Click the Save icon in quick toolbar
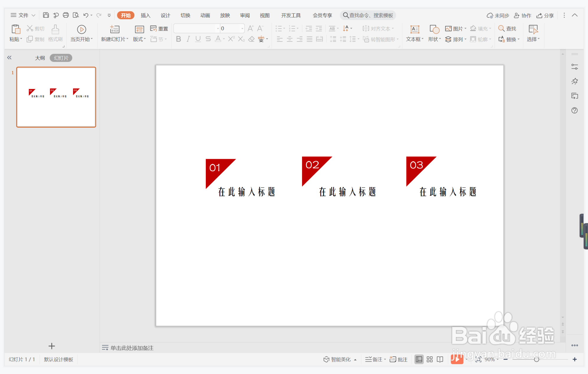588x374 pixels. click(x=46, y=15)
